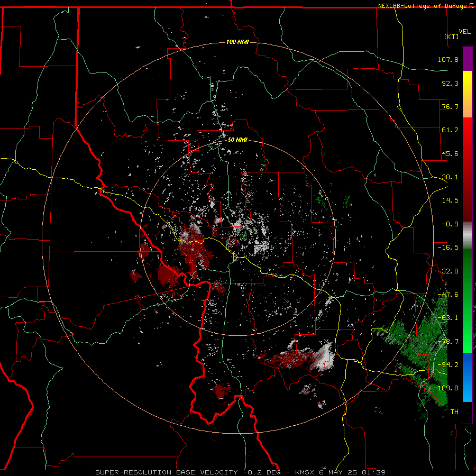Click the 45.6 legend value

pos(450,153)
